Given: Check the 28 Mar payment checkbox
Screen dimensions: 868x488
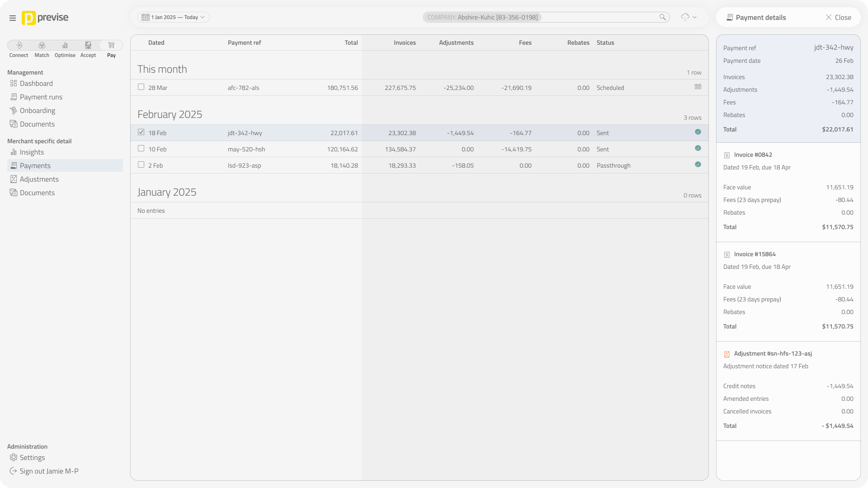Looking at the screenshot, I should [141, 87].
